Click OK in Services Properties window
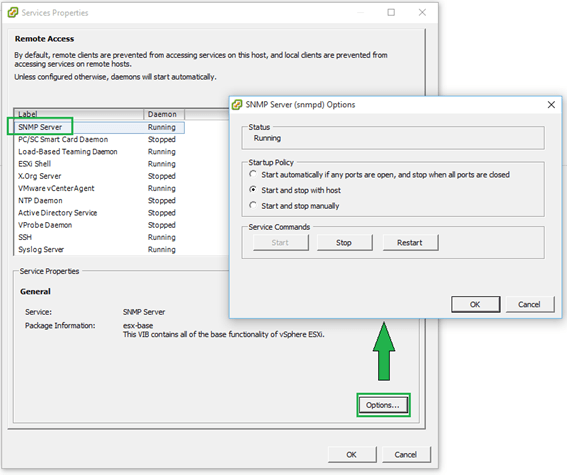This screenshot has width=567, height=475. (x=352, y=454)
